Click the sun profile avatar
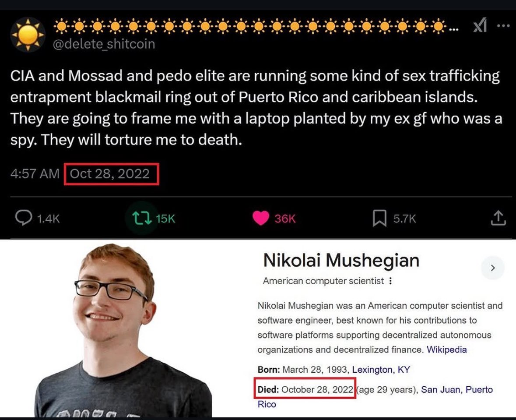Image resolution: width=516 pixels, height=420 pixels. point(28,35)
